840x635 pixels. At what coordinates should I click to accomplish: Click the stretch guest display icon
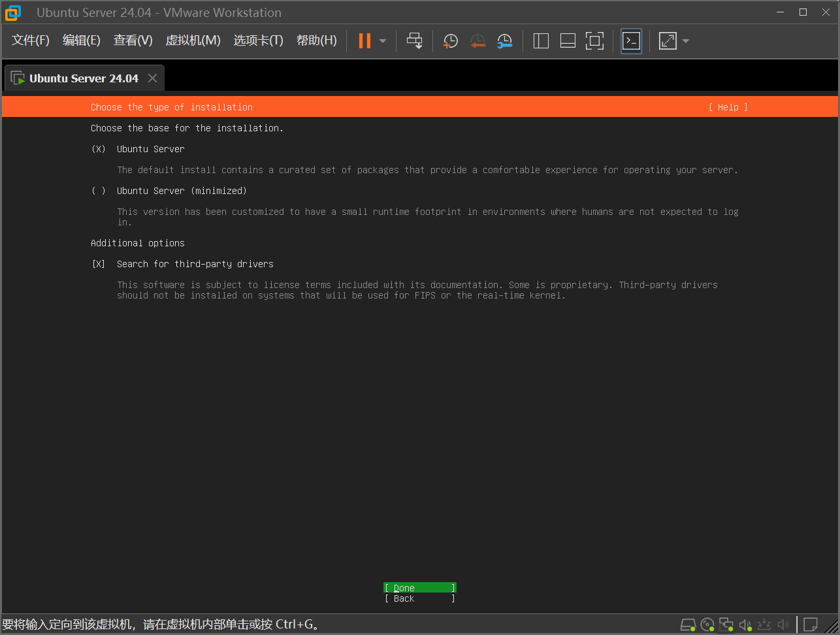668,41
